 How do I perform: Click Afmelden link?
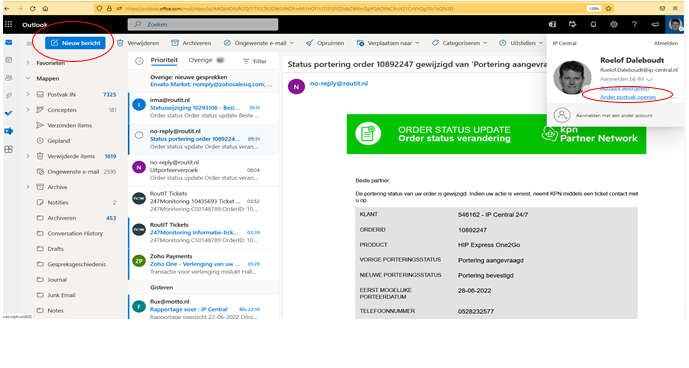click(x=666, y=43)
